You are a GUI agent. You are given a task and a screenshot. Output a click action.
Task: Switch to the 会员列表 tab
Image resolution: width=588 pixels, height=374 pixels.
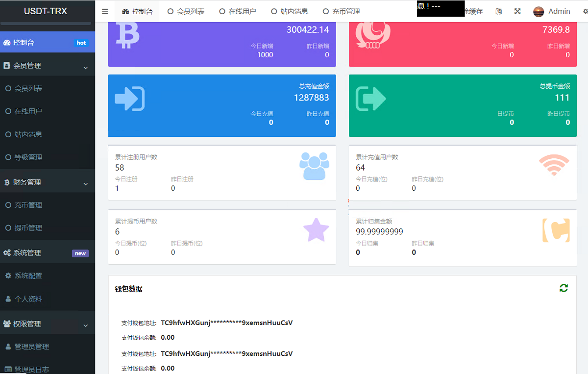[186, 11]
